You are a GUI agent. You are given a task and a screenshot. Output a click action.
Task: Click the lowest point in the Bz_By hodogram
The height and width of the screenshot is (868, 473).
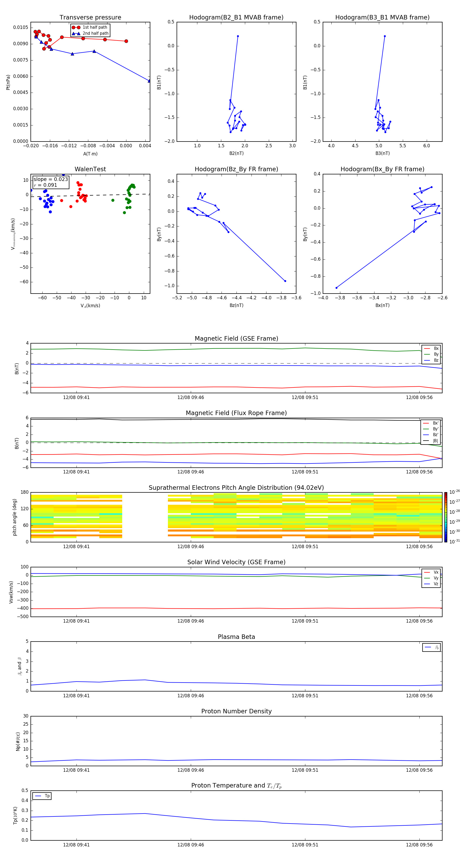[285, 281]
